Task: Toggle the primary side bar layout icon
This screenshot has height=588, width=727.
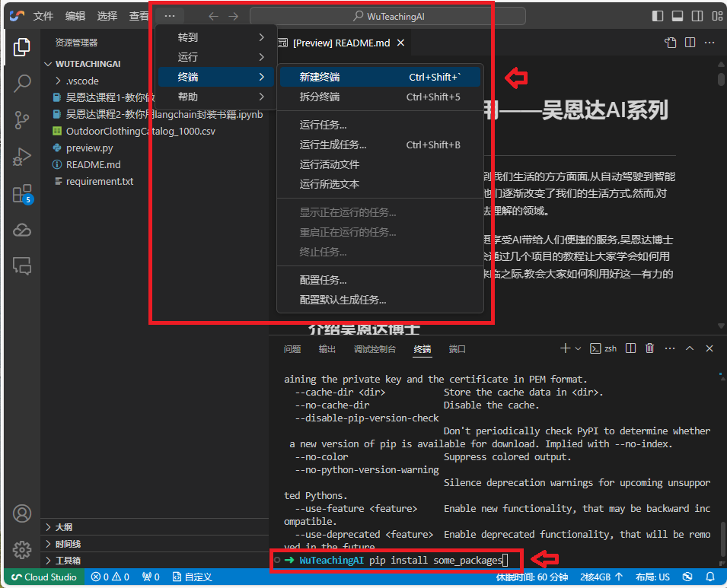Action: [658, 16]
